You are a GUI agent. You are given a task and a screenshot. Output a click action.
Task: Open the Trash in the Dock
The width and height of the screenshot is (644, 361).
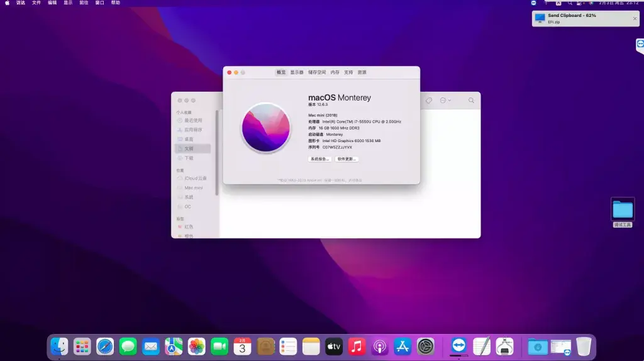coord(584,347)
